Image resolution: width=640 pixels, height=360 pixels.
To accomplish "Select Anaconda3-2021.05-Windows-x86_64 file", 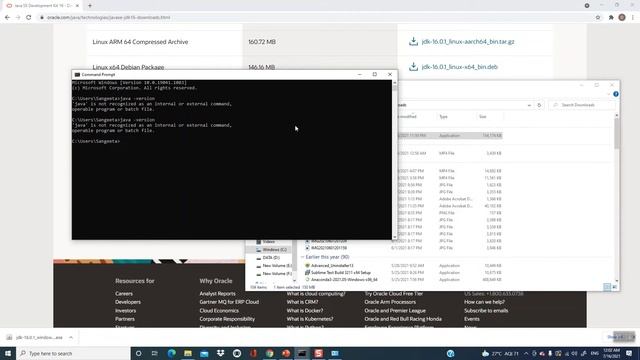I will (344, 280).
